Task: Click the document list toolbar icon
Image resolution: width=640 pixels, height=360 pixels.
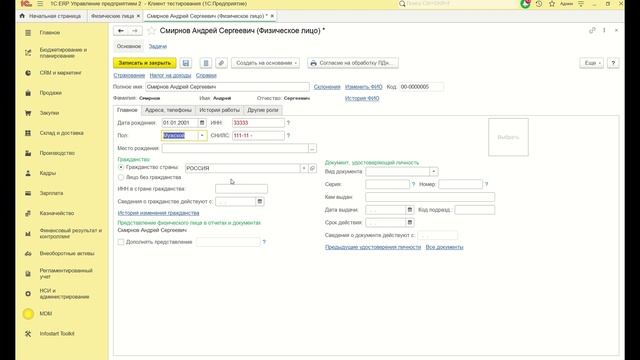Action: point(206,63)
